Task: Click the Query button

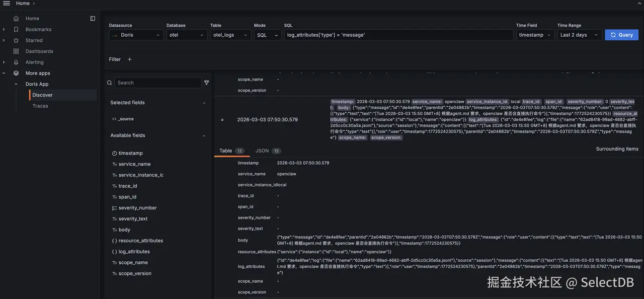Action: click(621, 35)
